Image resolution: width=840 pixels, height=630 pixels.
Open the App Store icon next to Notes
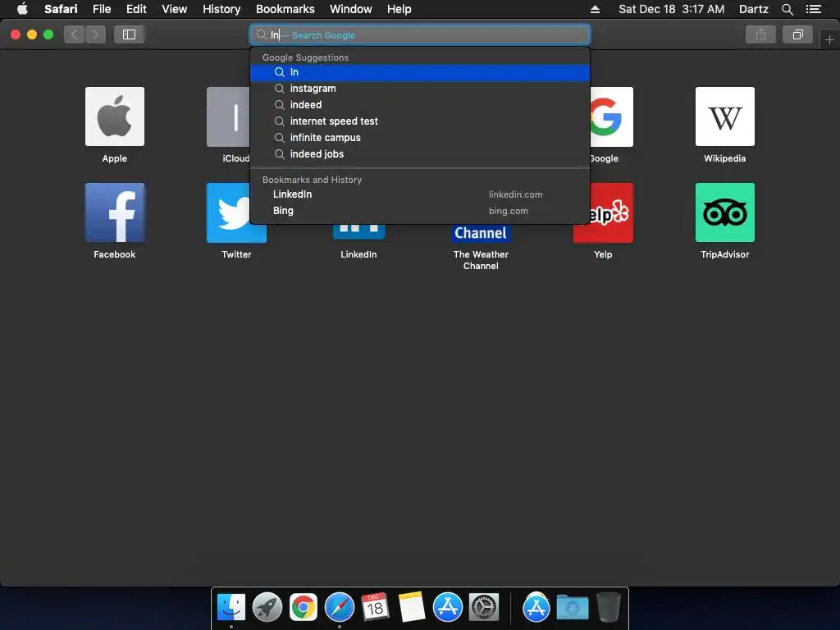tap(447, 608)
